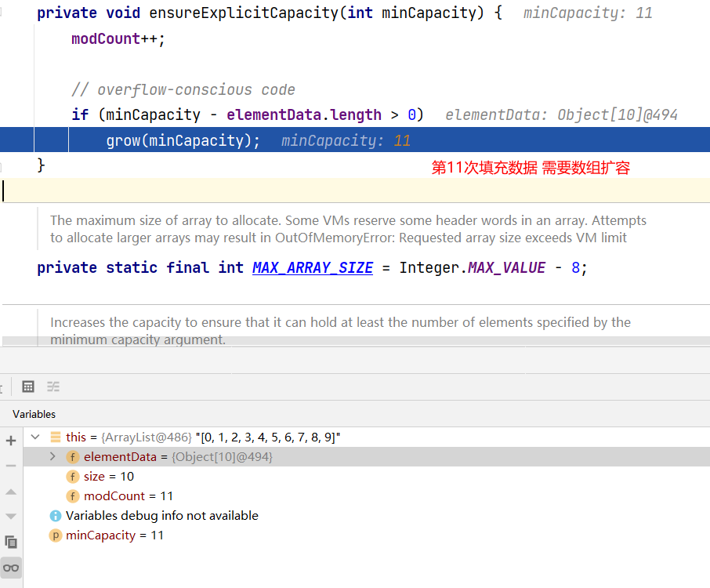
Task: Click the Evaluate Expression calculator icon
Action: 28,387
